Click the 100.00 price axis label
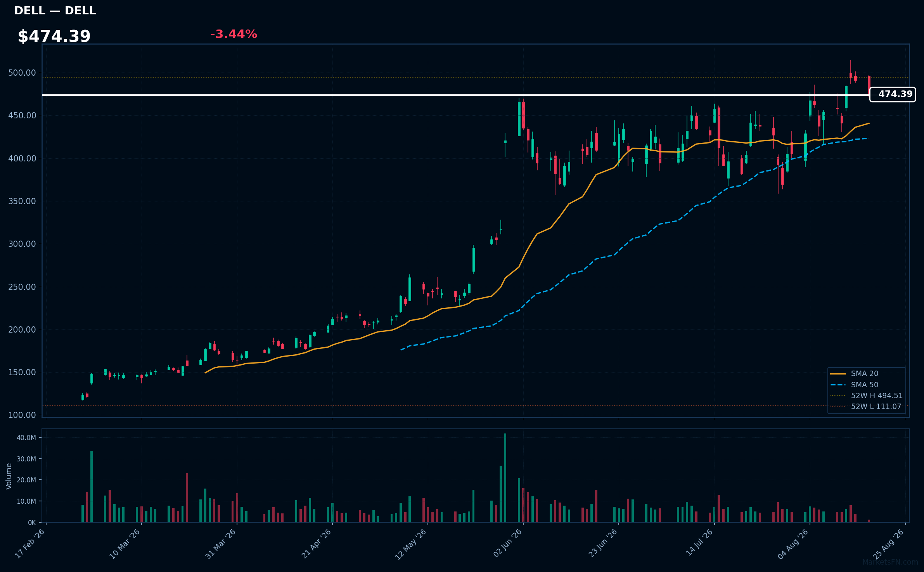This screenshot has height=572, width=924. pyautogui.click(x=22, y=415)
